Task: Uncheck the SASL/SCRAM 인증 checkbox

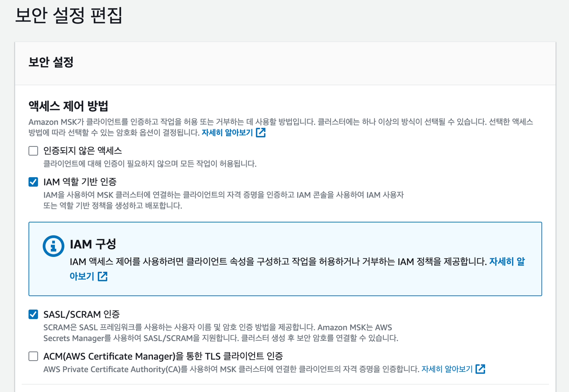Action: (x=33, y=314)
